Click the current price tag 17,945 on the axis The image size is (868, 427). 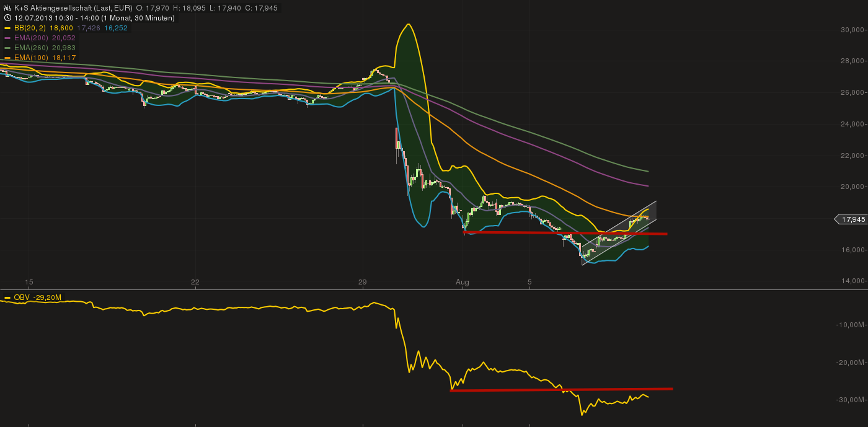[851, 219]
